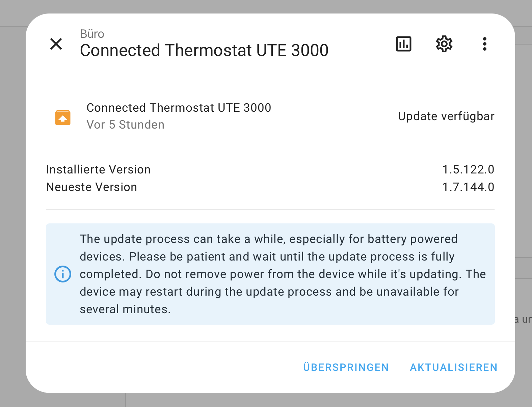Click the Update verfügbar status text
Image resolution: width=532 pixels, height=407 pixels.
446,116
